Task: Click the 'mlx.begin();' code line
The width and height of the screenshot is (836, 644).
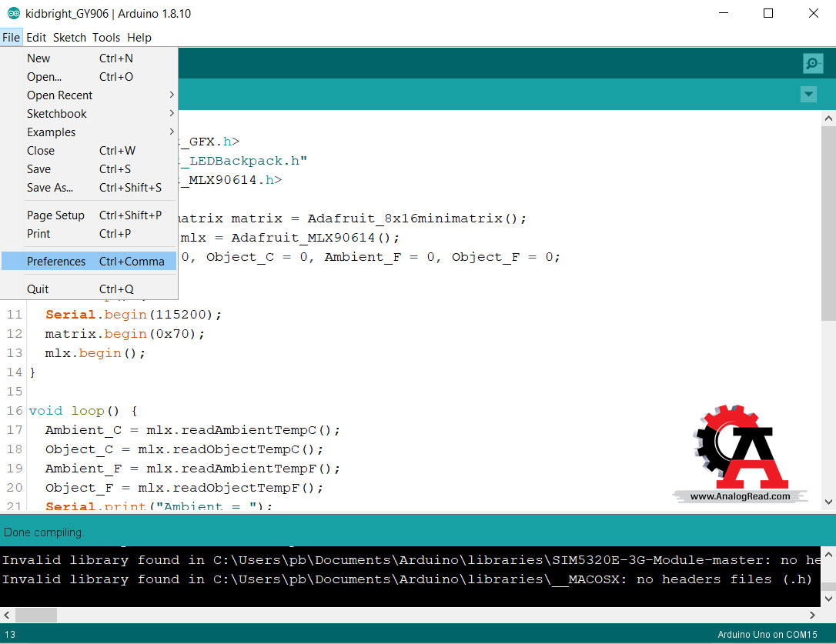Action: click(95, 353)
